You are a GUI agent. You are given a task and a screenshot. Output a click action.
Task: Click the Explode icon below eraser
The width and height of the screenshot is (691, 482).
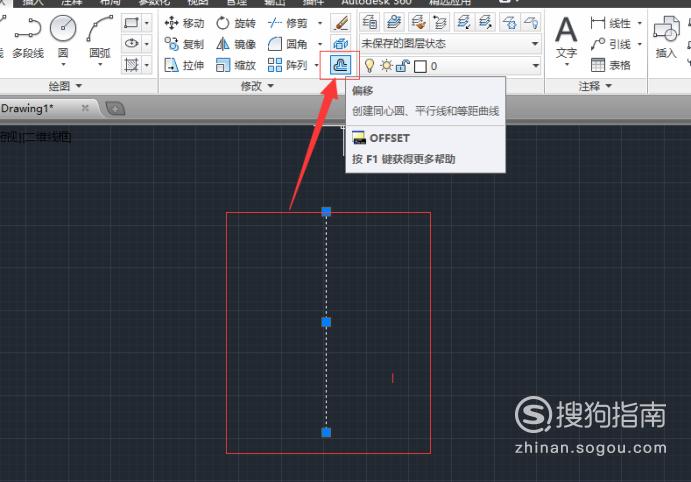[x=340, y=44]
